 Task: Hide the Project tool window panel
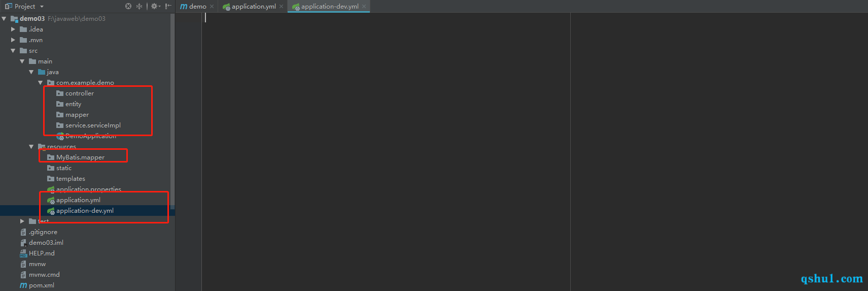click(168, 6)
